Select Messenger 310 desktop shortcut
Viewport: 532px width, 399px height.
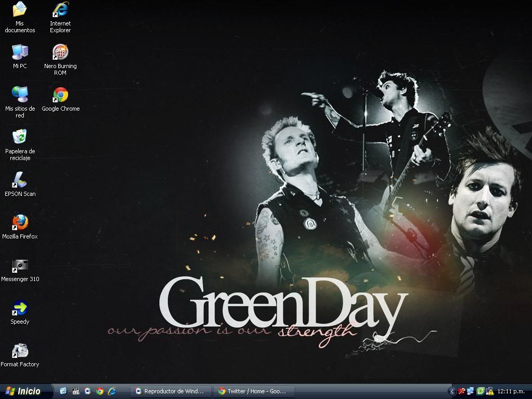point(20,270)
